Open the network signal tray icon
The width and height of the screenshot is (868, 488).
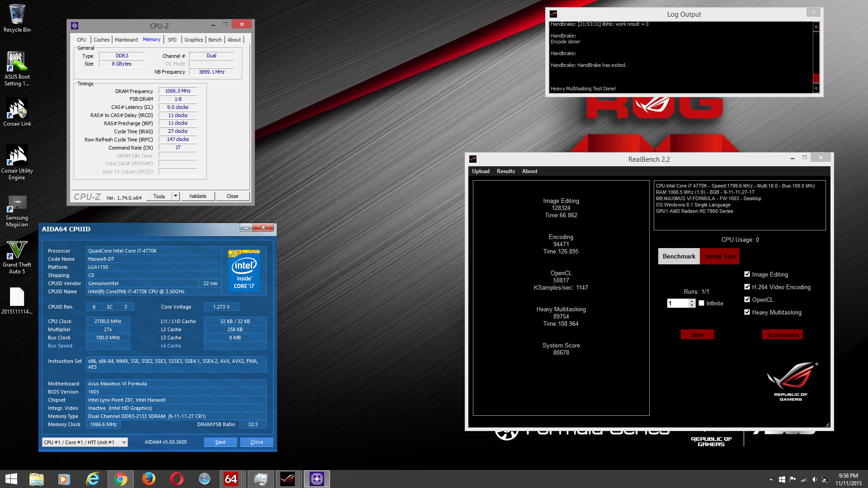804,479
